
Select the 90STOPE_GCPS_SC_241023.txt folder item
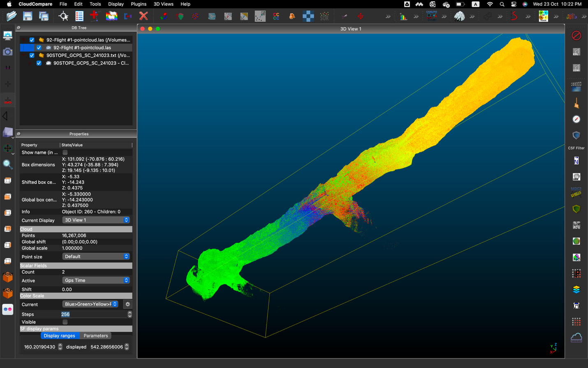tap(88, 55)
